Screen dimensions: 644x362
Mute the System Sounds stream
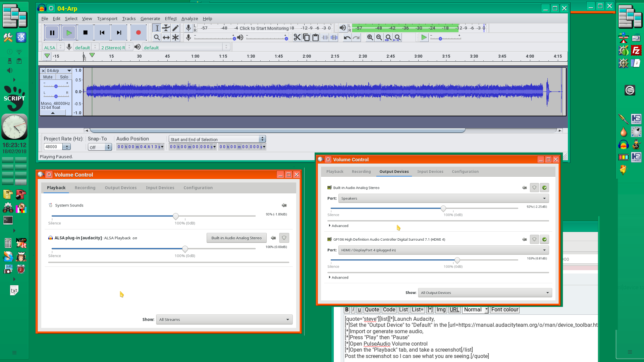(284, 205)
